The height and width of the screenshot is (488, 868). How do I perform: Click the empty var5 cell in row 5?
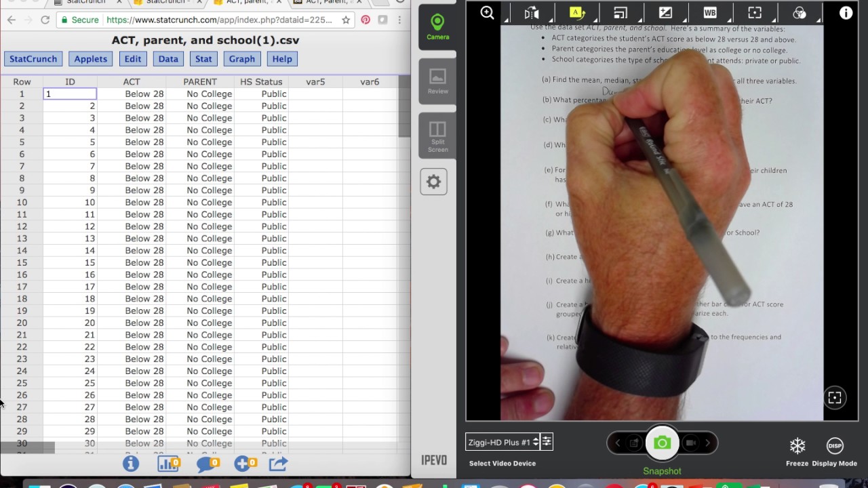coord(315,142)
